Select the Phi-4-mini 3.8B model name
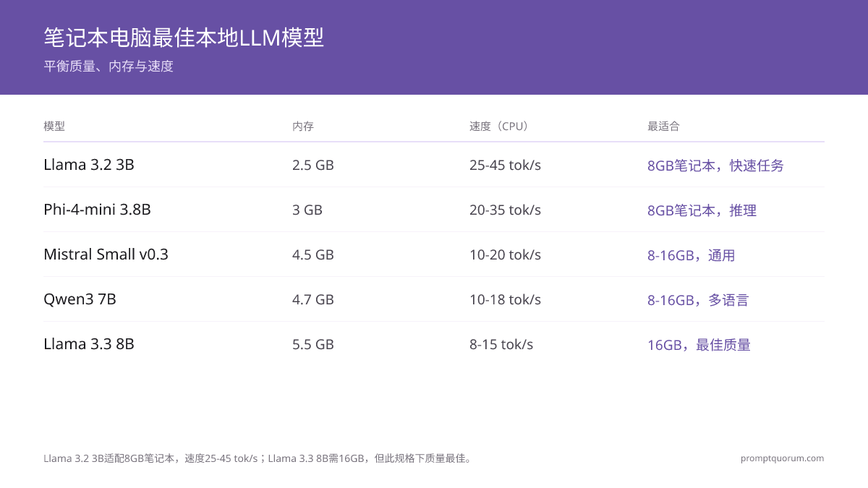This screenshot has width=868, height=488. click(97, 210)
